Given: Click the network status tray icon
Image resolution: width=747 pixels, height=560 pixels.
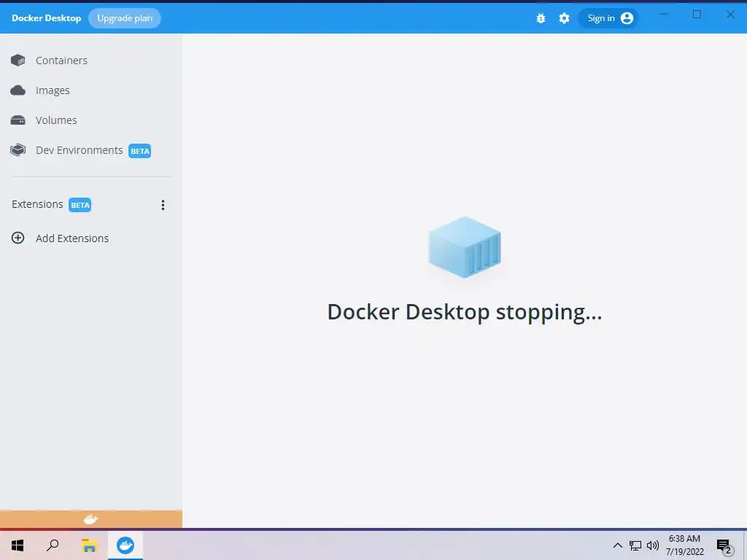Looking at the screenshot, I should [635, 545].
